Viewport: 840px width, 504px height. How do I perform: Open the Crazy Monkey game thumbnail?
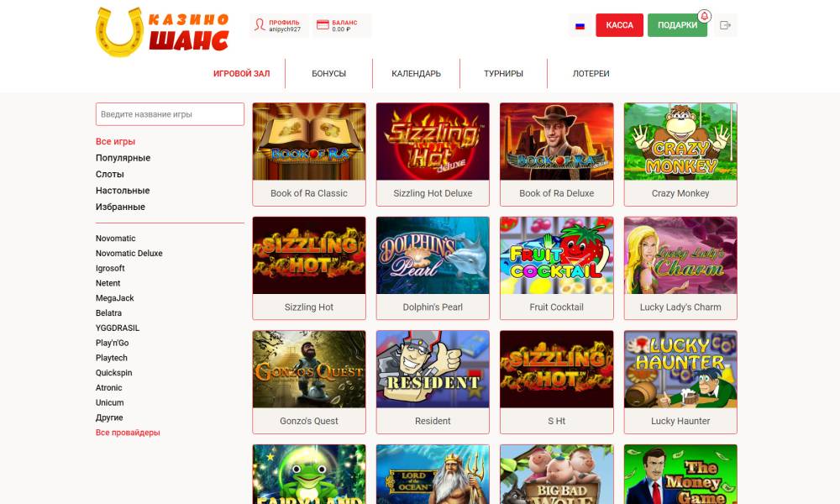tap(680, 141)
